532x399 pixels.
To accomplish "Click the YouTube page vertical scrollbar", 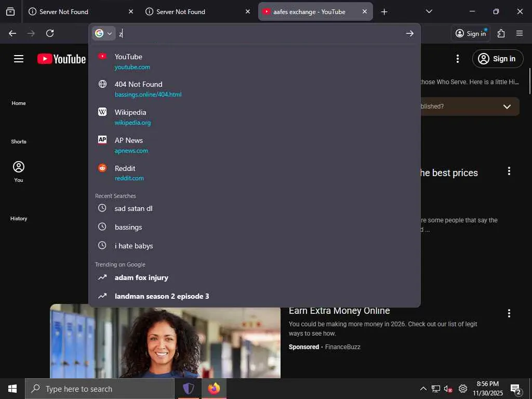I will coord(529,82).
